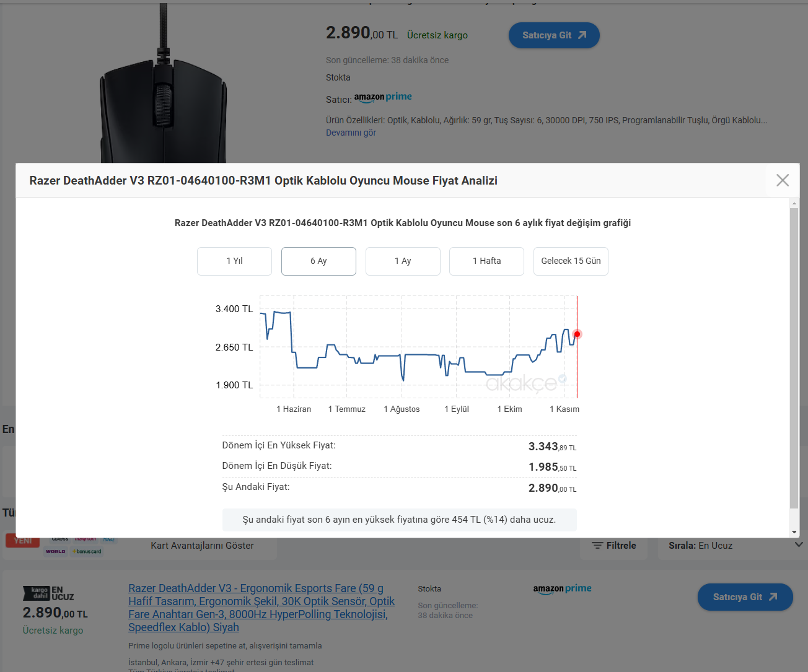The image size is (808, 672).
Task: Click the dialog scrollbar down arrow
Action: click(x=794, y=532)
